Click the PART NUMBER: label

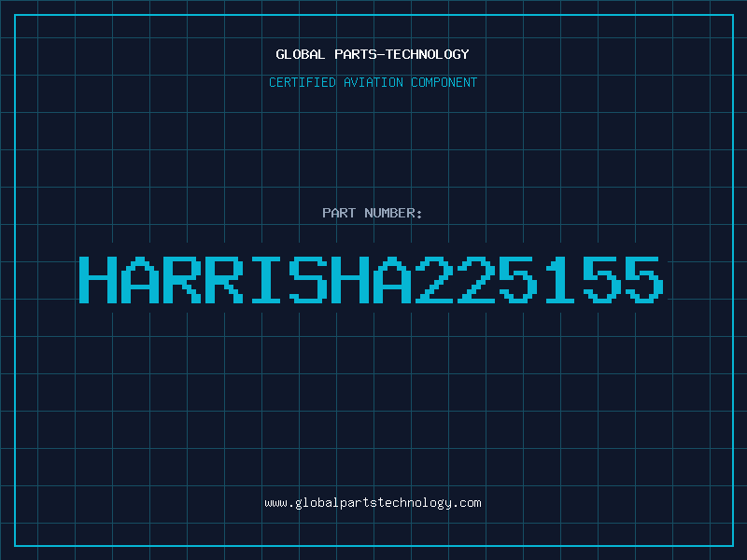[373, 213]
